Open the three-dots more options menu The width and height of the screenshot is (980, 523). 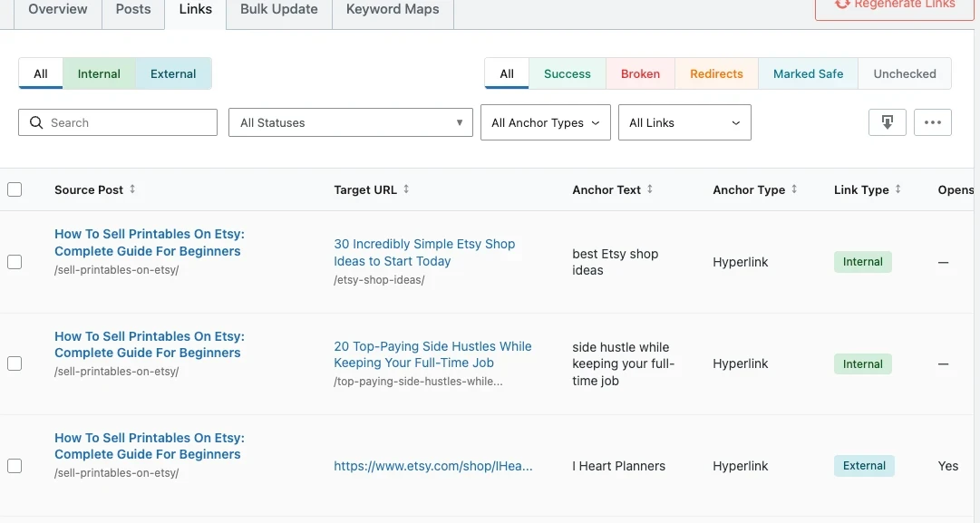point(932,122)
